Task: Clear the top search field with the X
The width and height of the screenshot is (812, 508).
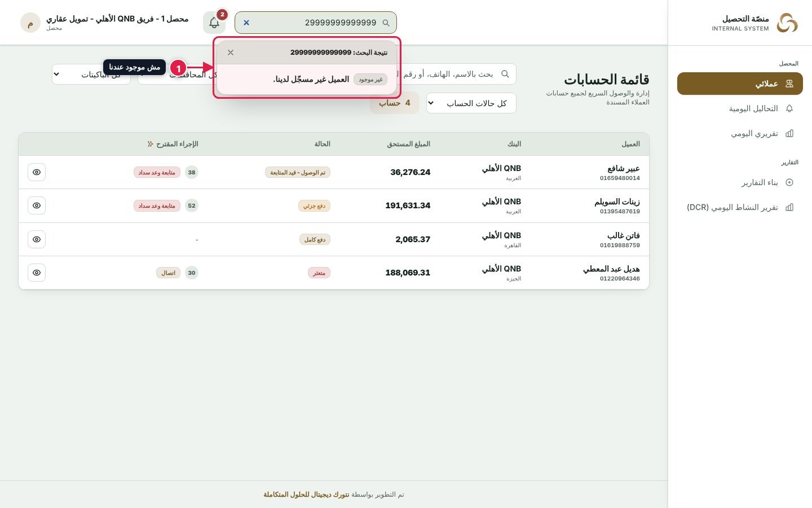Action: pos(246,23)
